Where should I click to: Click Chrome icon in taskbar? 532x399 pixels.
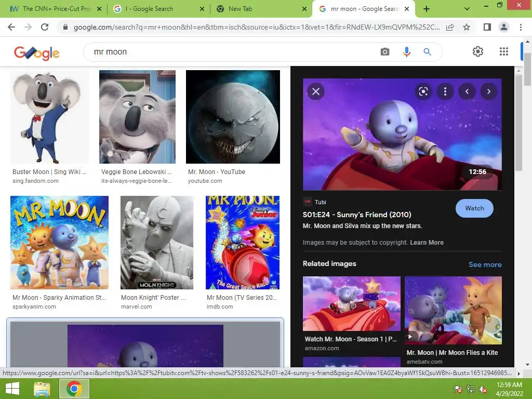[x=74, y=389]
